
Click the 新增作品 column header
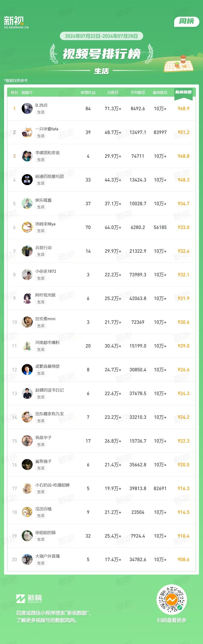tap(88, 93)
